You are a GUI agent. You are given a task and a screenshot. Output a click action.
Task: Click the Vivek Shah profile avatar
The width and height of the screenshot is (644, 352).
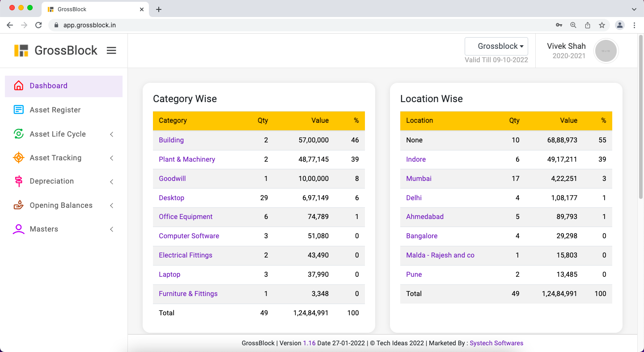point(606,51)
